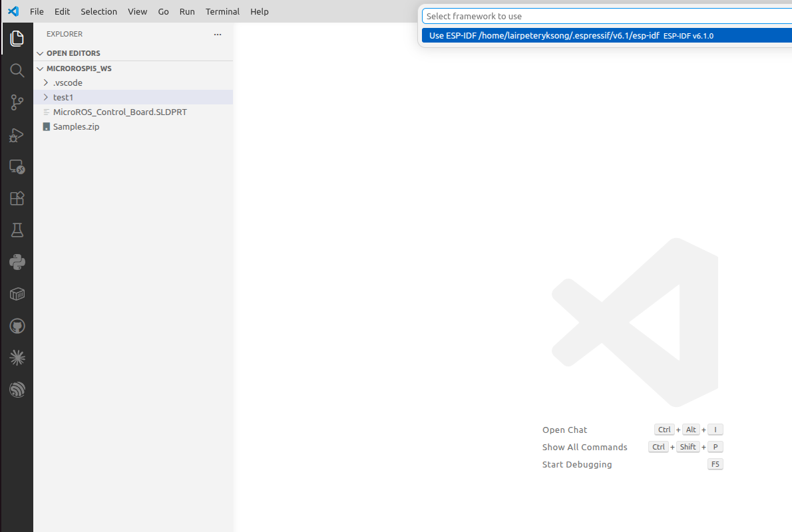Open the Terminal menu

222,11
